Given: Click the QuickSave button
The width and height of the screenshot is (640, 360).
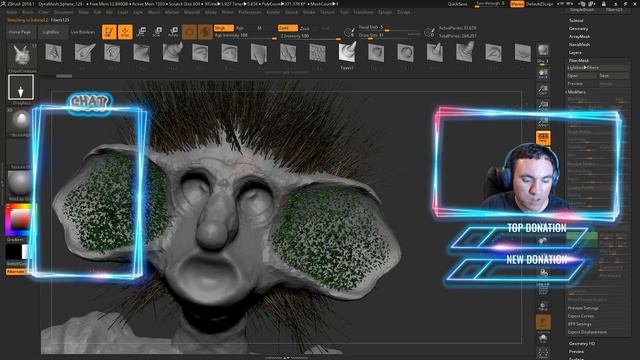Looking at the screenshot, I should click(458, 4).
